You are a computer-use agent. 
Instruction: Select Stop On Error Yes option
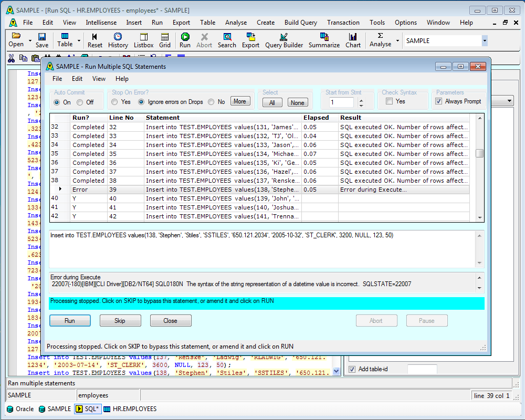(x=114, y=102)
